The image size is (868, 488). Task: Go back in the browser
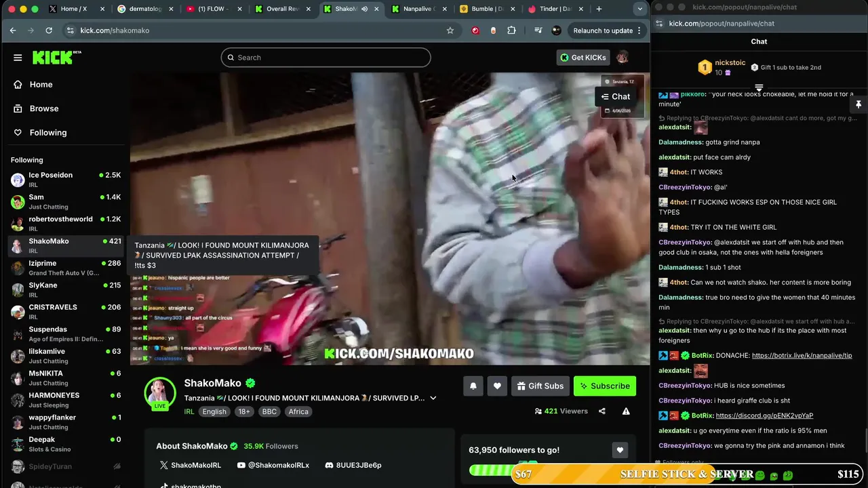13,30
